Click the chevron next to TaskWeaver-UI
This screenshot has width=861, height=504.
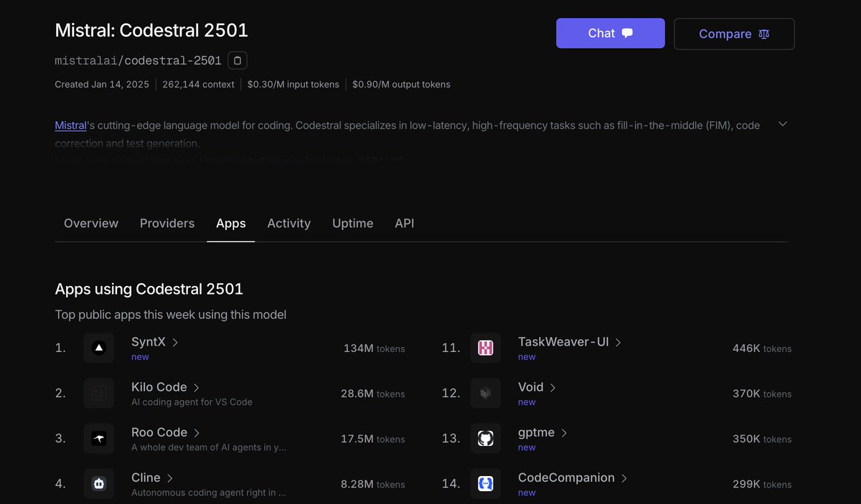pos(618,343)
